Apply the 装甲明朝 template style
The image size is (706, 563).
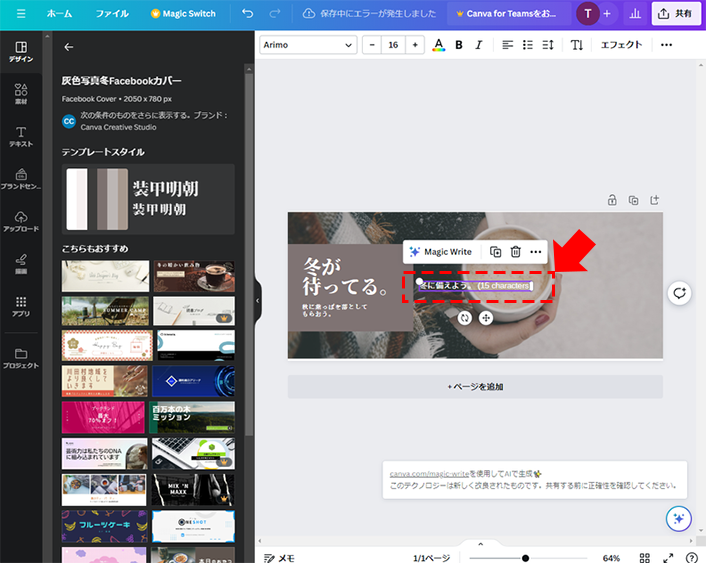point(148,199)
